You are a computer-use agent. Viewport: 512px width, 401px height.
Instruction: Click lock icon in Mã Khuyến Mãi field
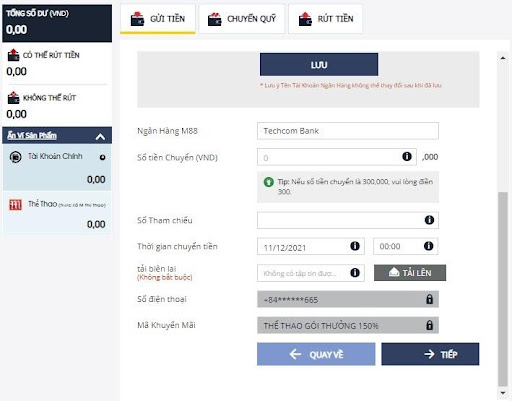tap(430, 325)
